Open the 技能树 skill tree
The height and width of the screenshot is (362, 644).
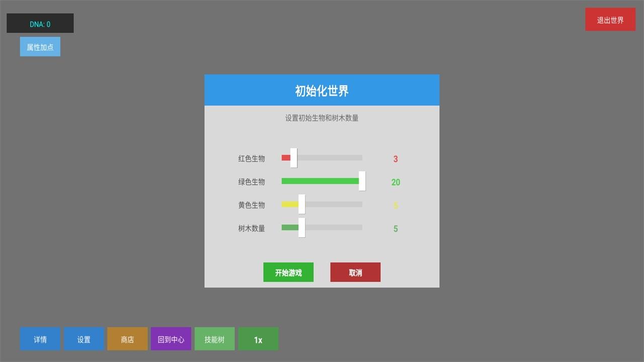point(214,339)
